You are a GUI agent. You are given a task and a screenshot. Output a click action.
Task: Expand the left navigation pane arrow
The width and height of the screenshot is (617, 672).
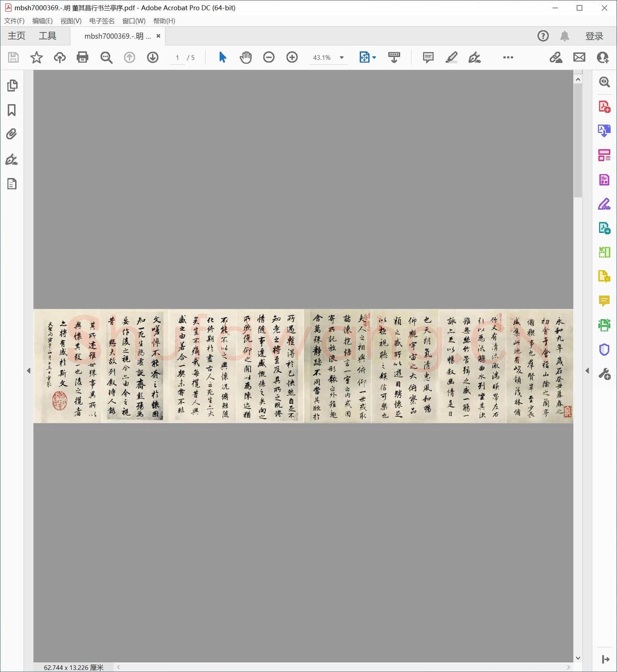coord(28,371)
